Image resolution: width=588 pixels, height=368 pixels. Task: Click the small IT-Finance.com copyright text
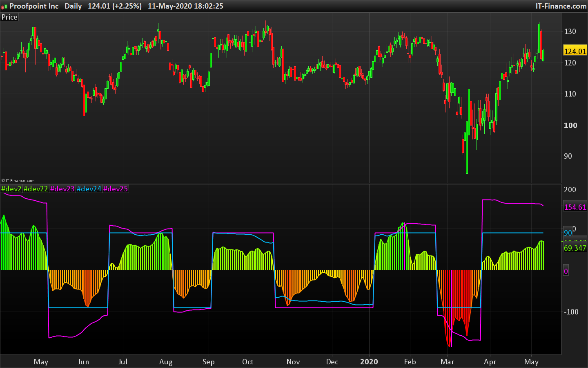pyautogui.click(x=18, y=180)
